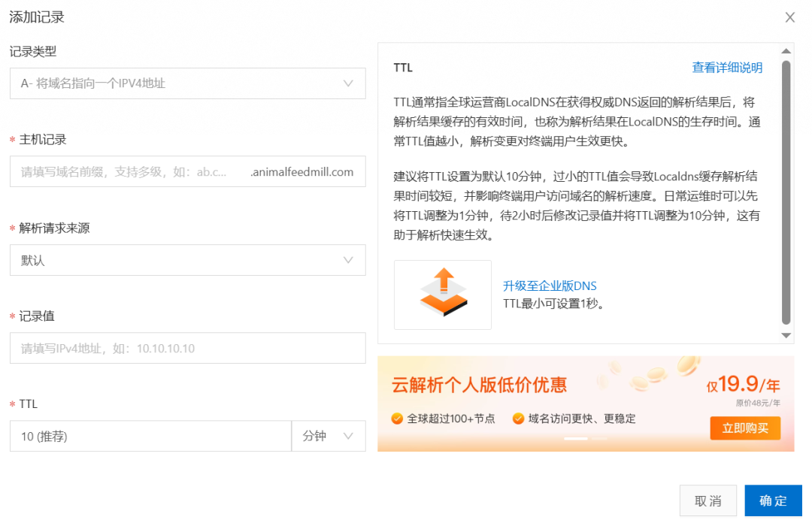Click the checkmark icon beside 全球超过100+节点
Screen dimensions: 812x526
pyautogui.click(x=397, y=419)
